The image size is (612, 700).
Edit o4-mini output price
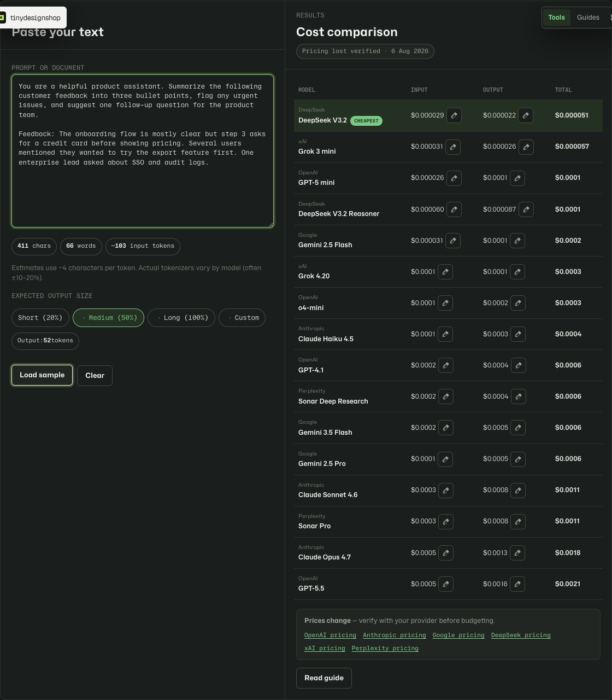pyautogui.click(x=518, y=303)
